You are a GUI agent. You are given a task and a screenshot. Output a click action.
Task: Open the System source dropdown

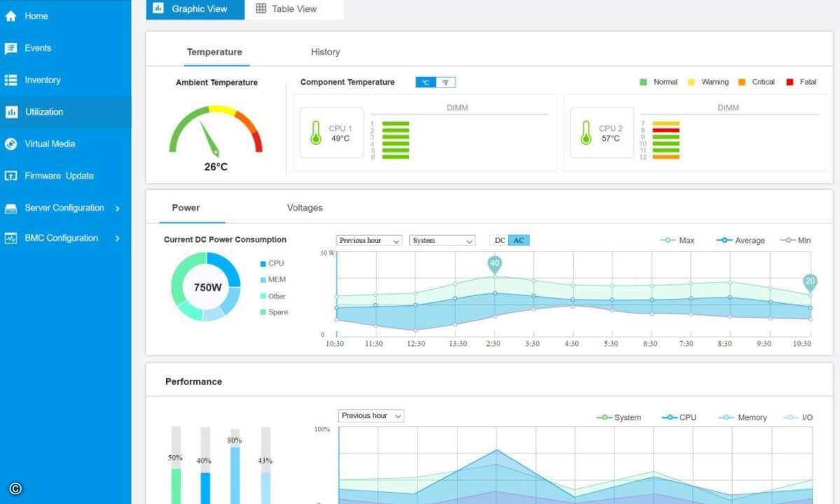tap(442, 241)
